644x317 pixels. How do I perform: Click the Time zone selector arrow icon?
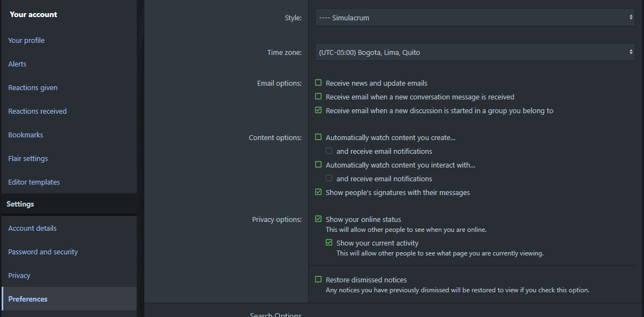(631, 52)
